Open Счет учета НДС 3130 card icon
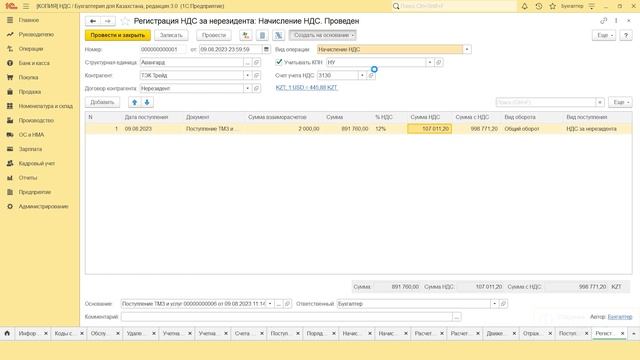 371,76
